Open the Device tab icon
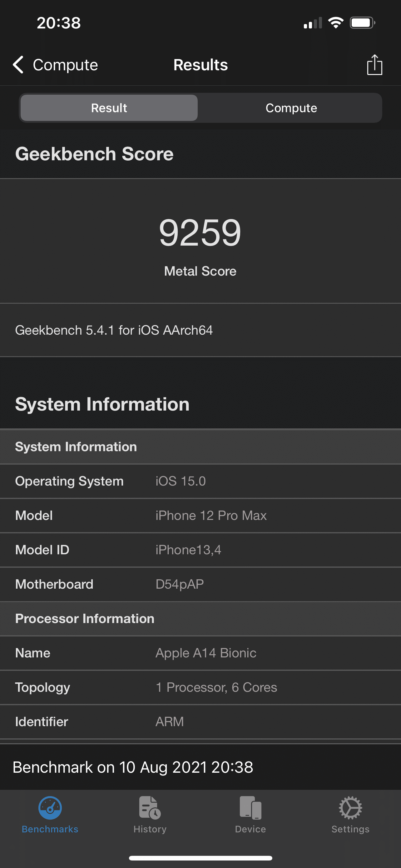Screen dimensions: 401x868 pos(250,808)
